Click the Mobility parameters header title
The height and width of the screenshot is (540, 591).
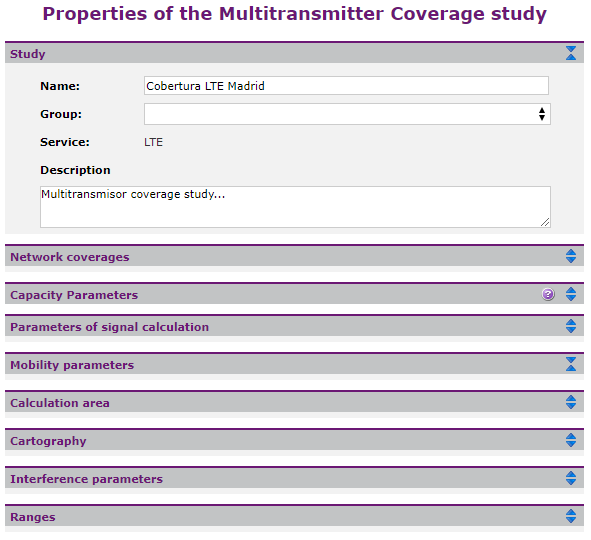(x=72, y=365)
